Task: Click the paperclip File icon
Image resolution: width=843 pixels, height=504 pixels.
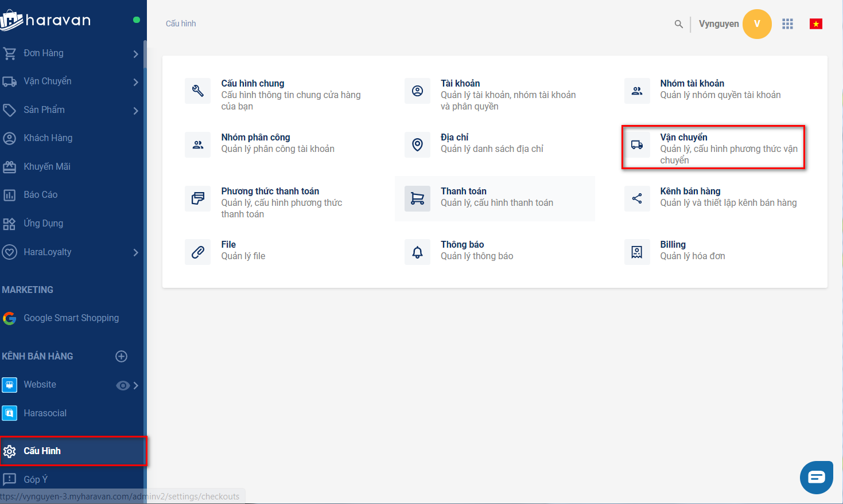Action: pos(198,252)
